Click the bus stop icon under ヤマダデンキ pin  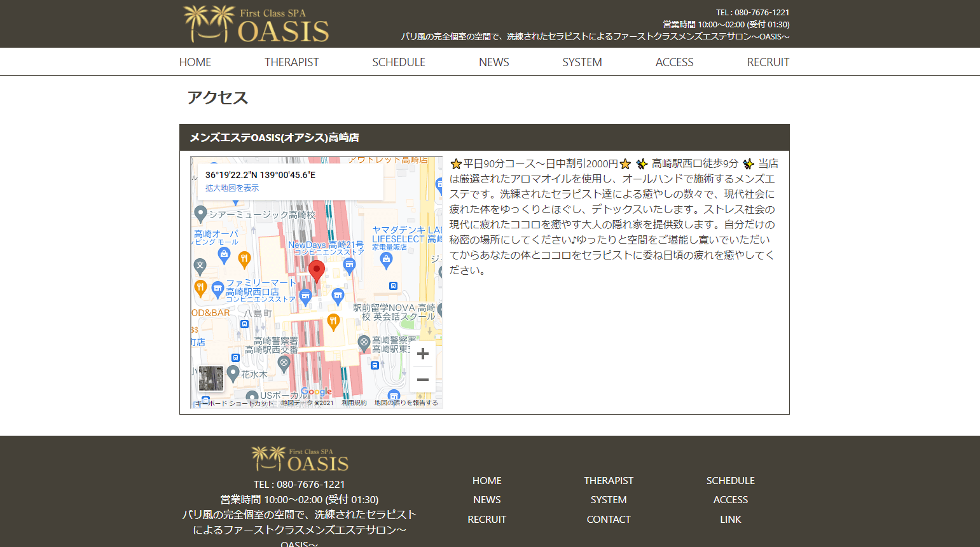click(393, 286)
